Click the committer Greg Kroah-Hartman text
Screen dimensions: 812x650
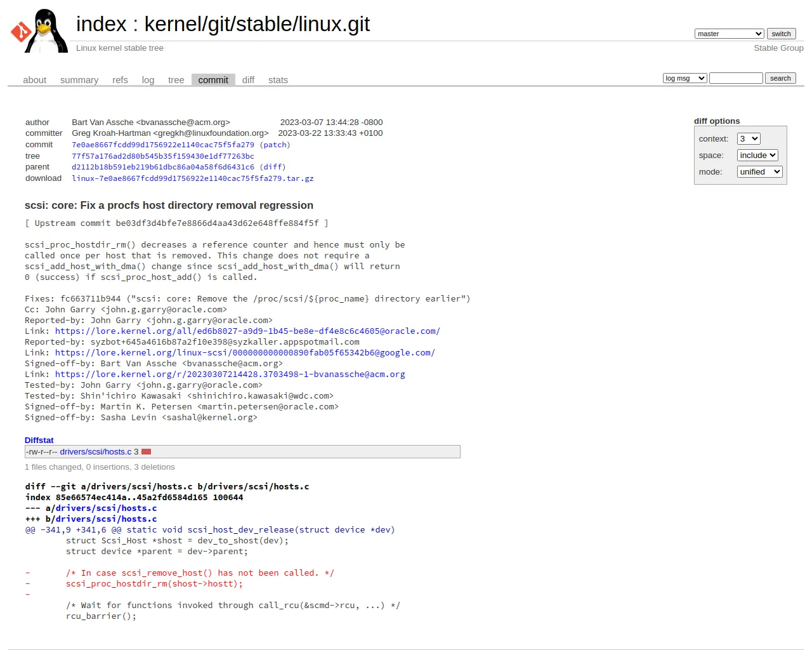pyautogui.click(x=170, y=133)
